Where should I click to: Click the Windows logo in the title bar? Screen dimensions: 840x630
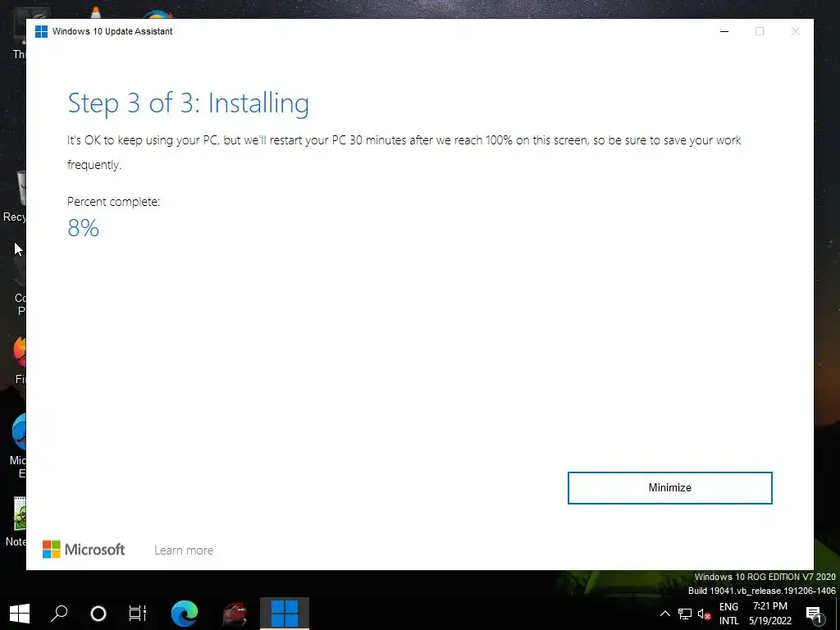(x=41, y=32)
